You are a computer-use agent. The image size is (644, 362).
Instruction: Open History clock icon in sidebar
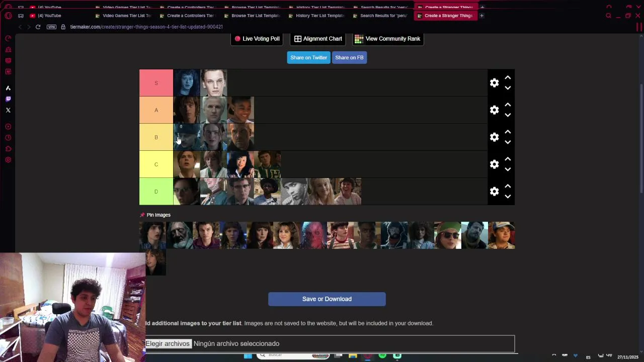pos(8,138)
